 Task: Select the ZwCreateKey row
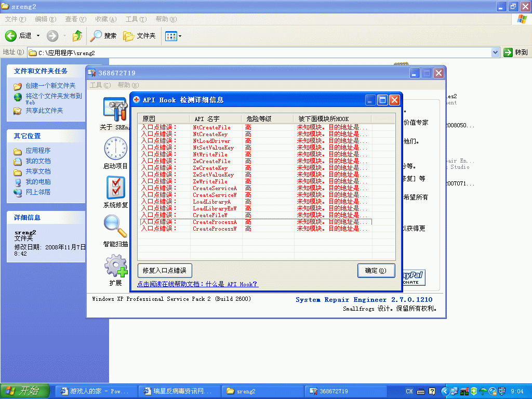tap(256, 168)
